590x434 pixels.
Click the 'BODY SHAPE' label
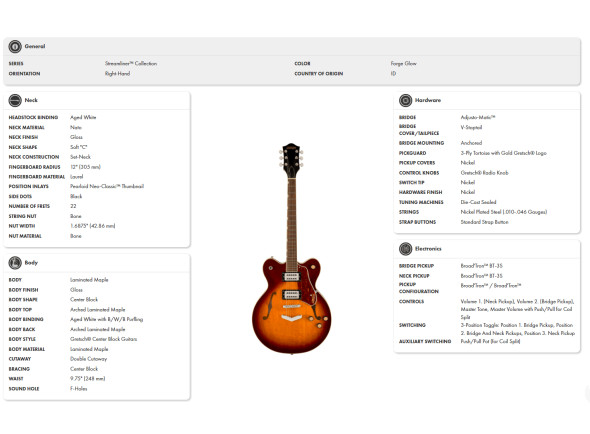(x=23, y=300)
